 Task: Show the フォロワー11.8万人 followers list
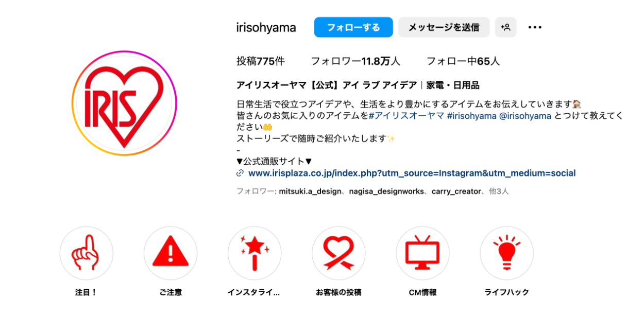pyautogui.click(x=355, y=61)
